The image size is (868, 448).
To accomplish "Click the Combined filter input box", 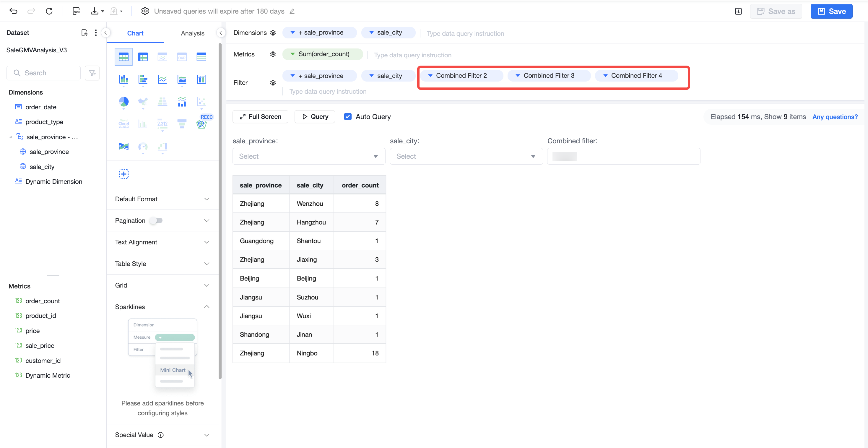I will tap(623, 156).
